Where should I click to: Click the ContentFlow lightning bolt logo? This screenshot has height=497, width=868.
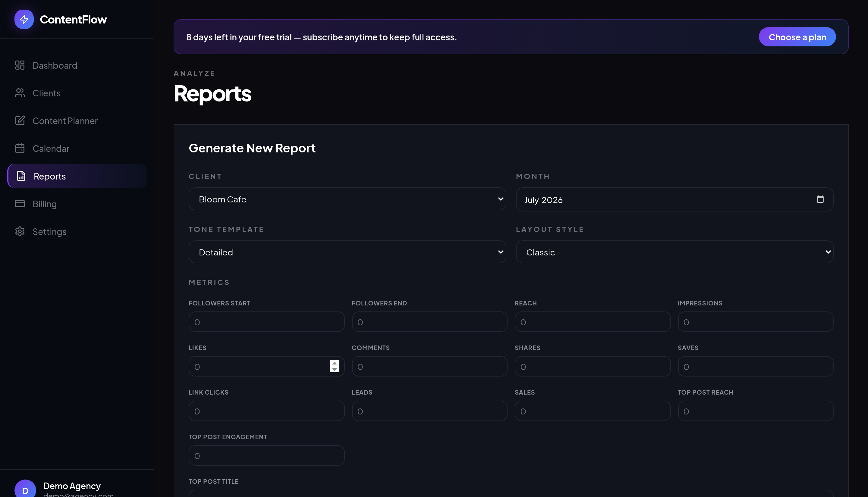pyautogui.click(x=24, y=20)
